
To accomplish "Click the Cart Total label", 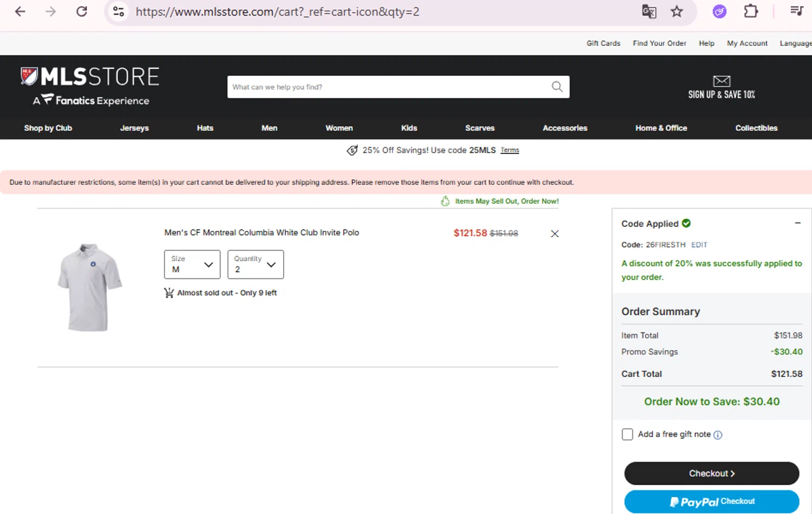I will click(641, 374).
